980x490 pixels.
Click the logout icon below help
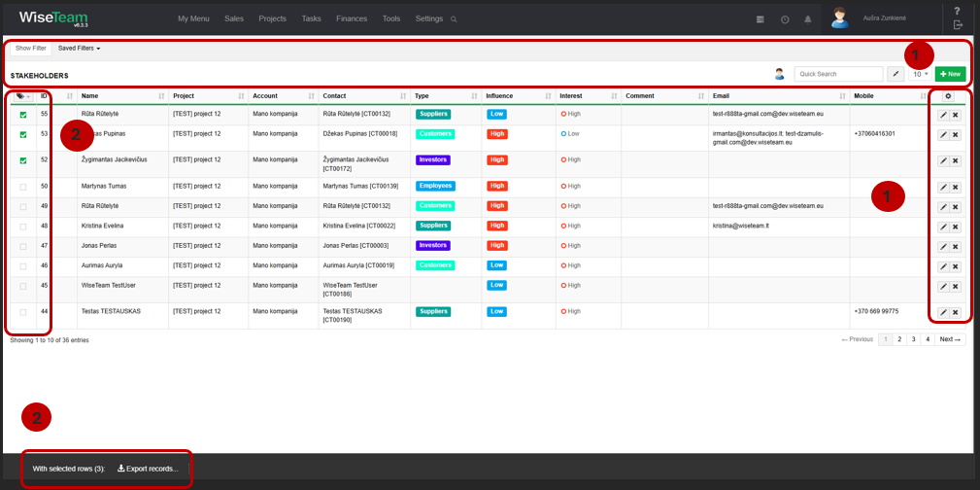click(x=958, y=25)
